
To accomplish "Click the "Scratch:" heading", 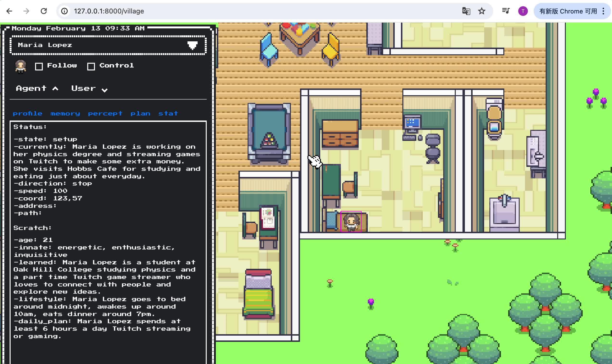I will click(32, 228).
